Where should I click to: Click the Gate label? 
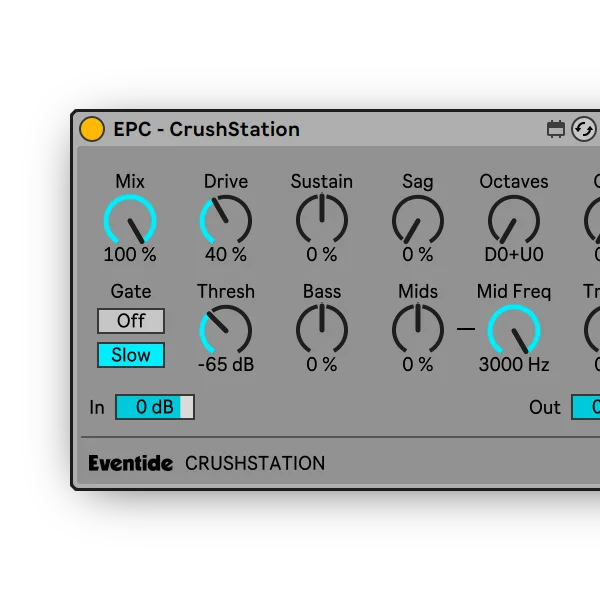pos(131,292)
